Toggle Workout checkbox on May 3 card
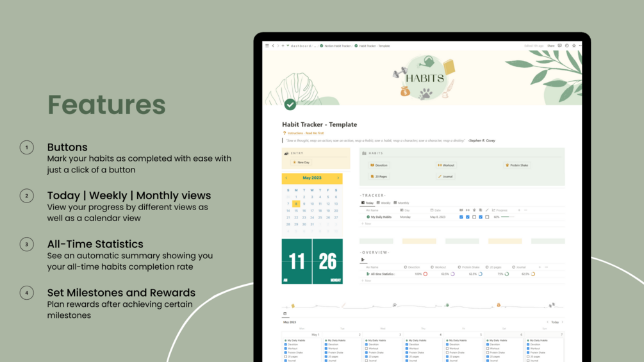This screenshot has height=362, width=644. (x=367, y=349)
